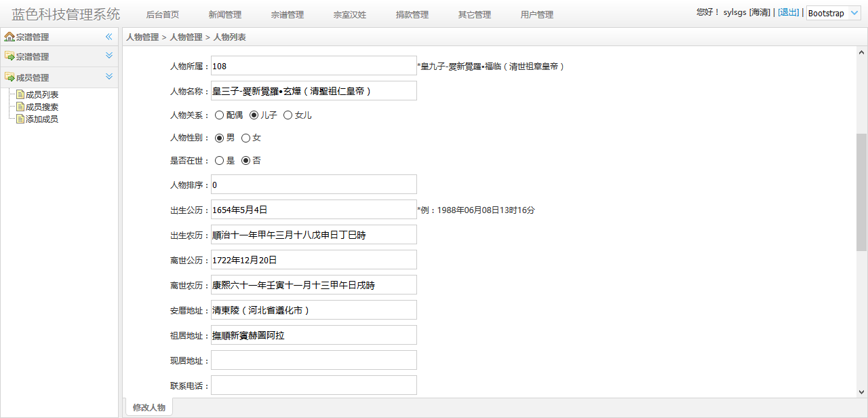Select 配偶 radio for 人物关系
Image resolution: width=868 pixels, height=418 pixels.
pyautogui.click(x=219, y=115)
